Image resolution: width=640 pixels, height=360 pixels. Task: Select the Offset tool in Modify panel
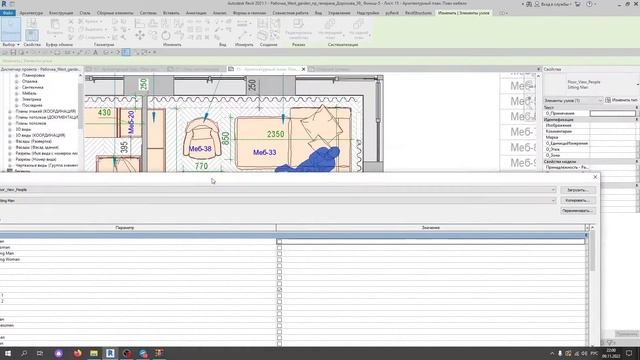click(153, 24)
